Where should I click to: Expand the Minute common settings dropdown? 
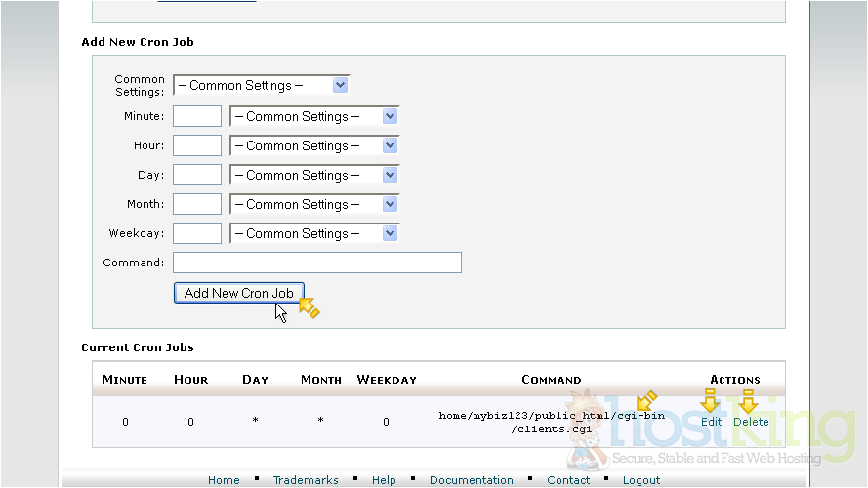point(314,116)
